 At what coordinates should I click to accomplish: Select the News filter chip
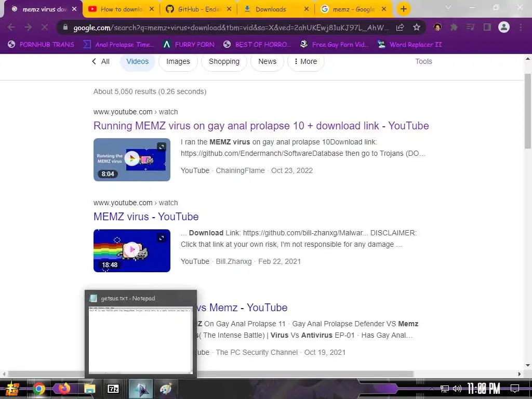click(x=268, y=61)
